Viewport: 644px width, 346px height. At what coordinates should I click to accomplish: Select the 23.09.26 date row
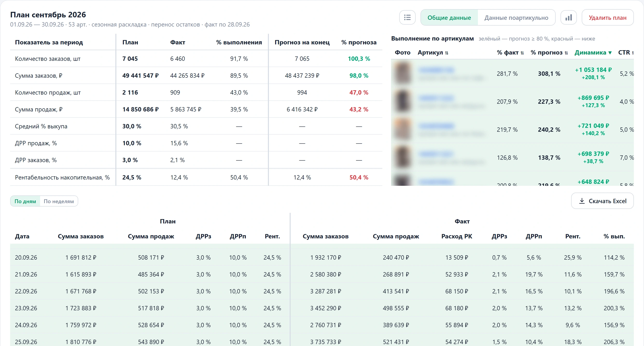pos(322,308)
